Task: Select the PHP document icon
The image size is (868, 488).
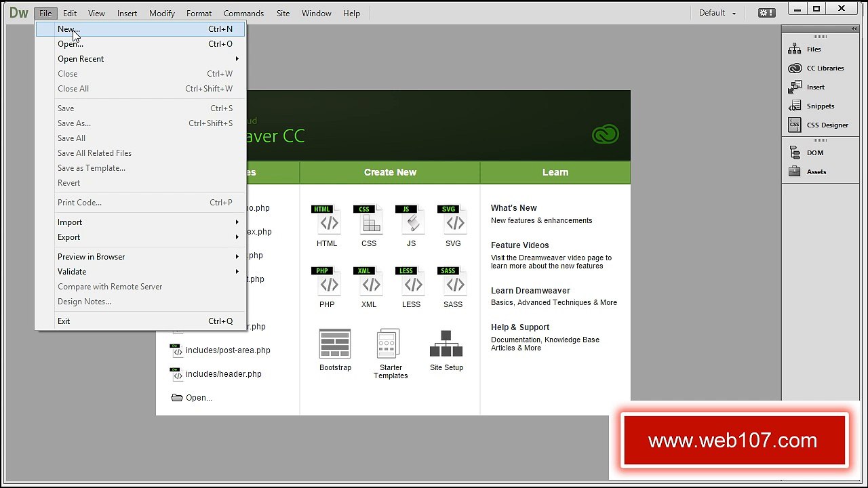Action: click(328, 282)
